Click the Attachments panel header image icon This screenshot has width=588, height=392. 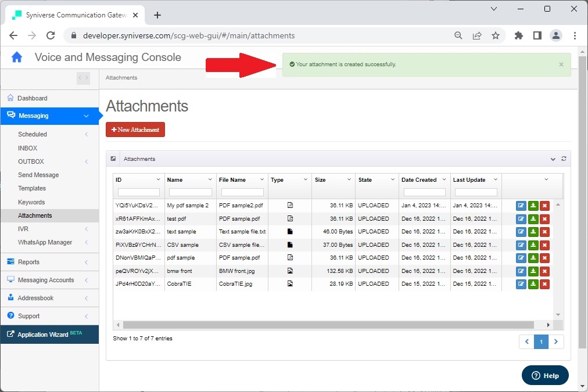pos(113,159)
